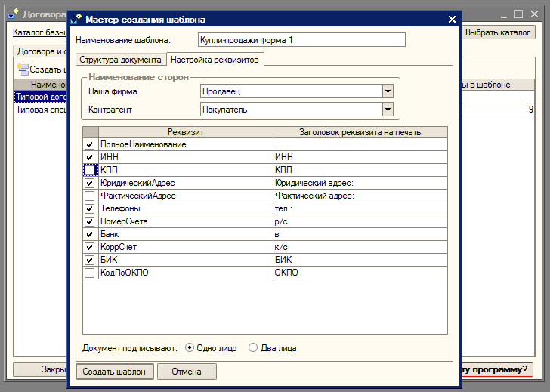Switch to Структура документа tab
This screenshot has height=392, width=550.
(x=121, y=59)
